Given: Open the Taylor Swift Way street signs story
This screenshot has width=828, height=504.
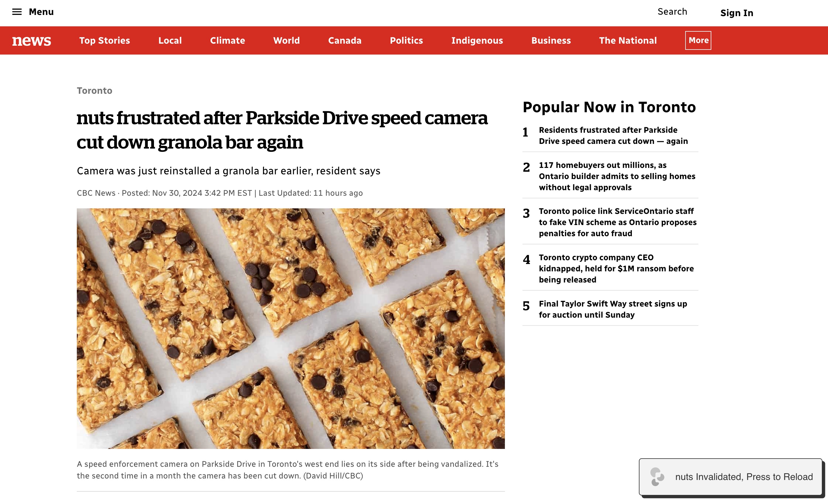Looking at the screenshot, I should [612, 309].
